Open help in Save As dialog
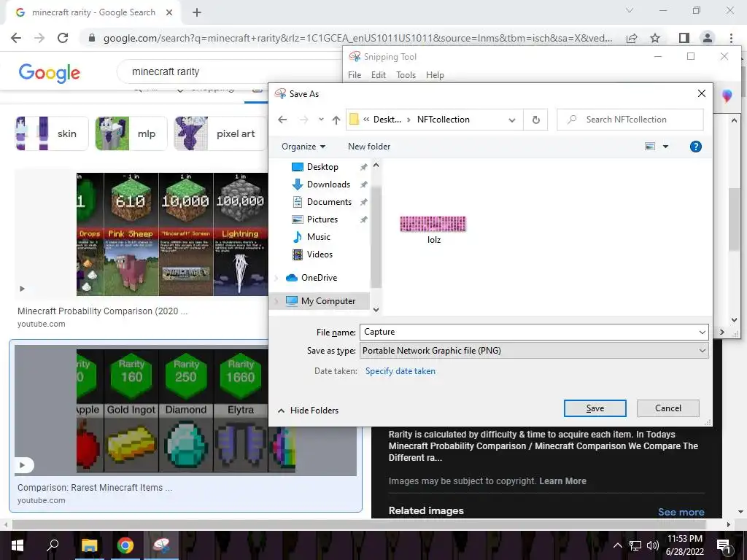 click(695, 147)
